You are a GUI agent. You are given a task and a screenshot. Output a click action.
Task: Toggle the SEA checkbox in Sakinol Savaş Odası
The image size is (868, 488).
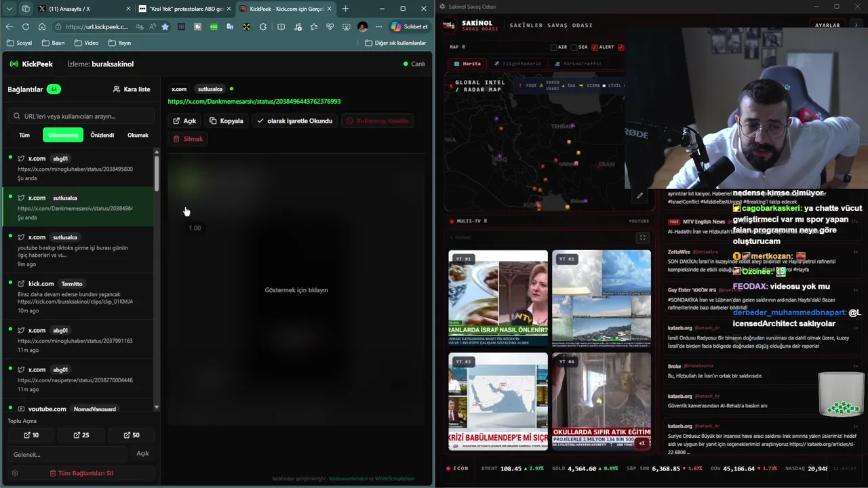coord(574,47)
